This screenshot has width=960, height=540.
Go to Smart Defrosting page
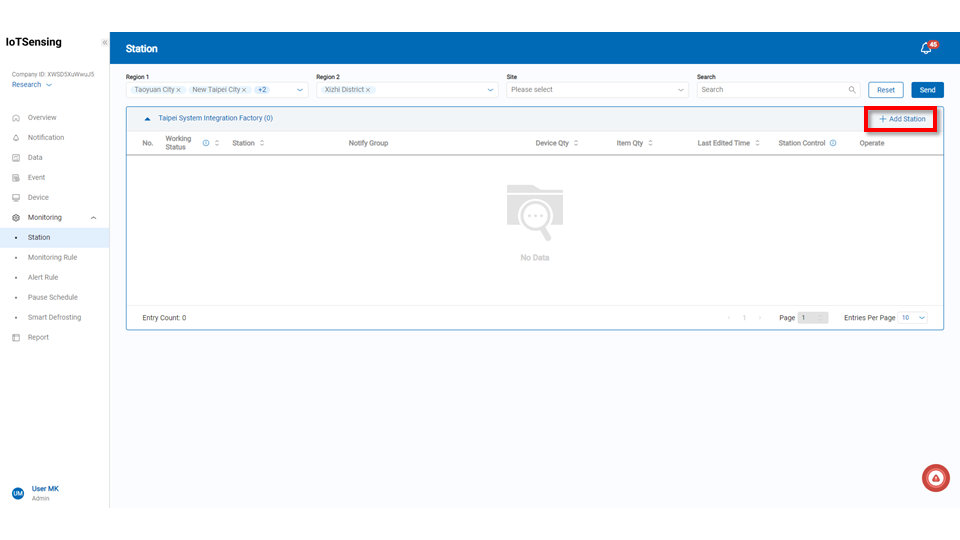point(54,317)
